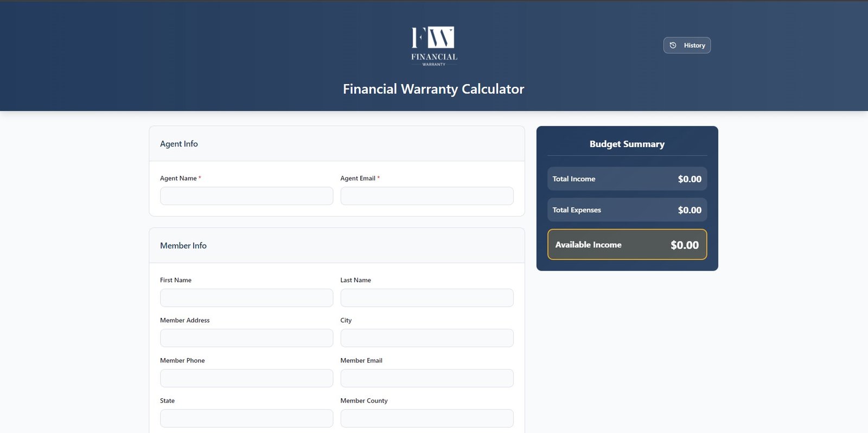
Task: Focus the State input field
Action: coord(246,418)
